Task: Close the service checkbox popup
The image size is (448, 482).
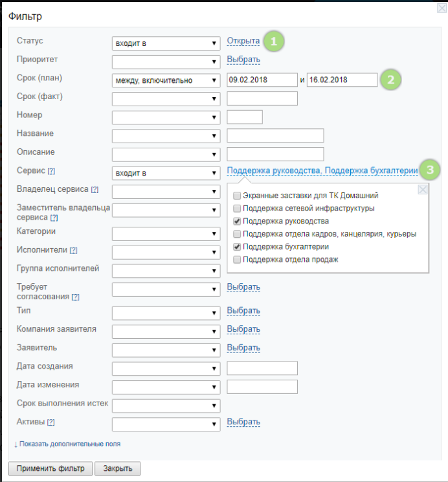Action: [422, 189]
